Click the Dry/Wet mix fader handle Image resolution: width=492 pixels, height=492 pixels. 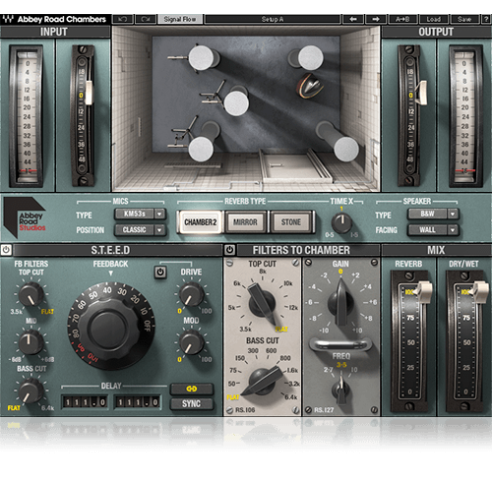(x=480, y=291)
